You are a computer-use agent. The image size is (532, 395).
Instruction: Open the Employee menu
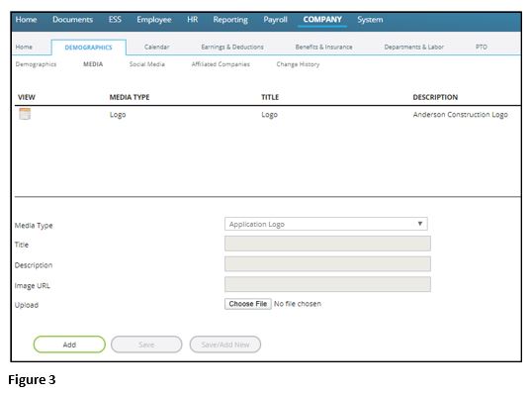[154, 20]
